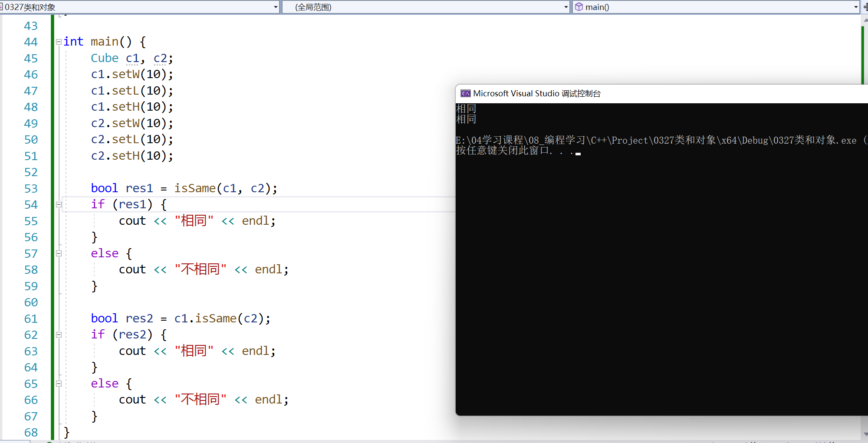
Task: Click the c1.isSame call on line 61
Action: [x=216, y=318]
